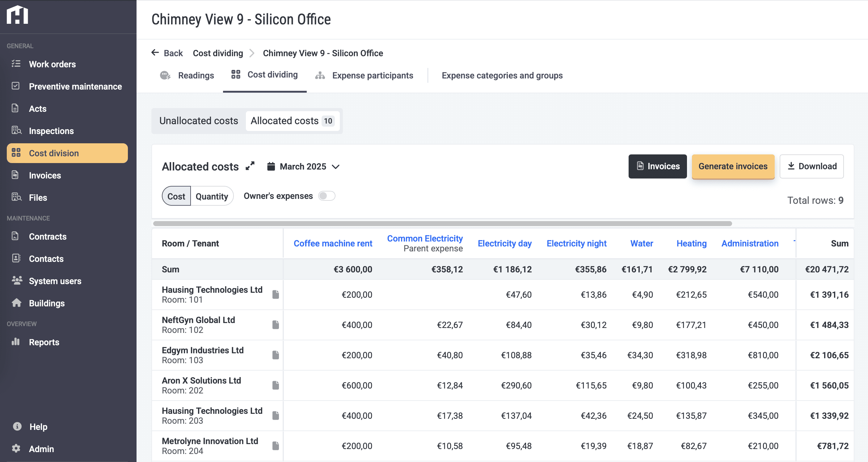Open the Reports section in the sidebar
This screenshot has height=462, width=868.
click(x=44, y=342)
